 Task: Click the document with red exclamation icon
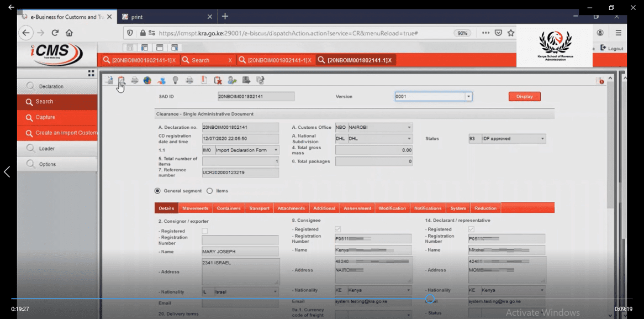(204, 80)
